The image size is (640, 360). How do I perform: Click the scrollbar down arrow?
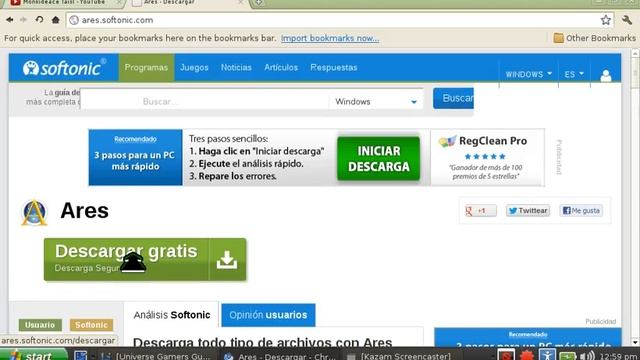(635, 342)
